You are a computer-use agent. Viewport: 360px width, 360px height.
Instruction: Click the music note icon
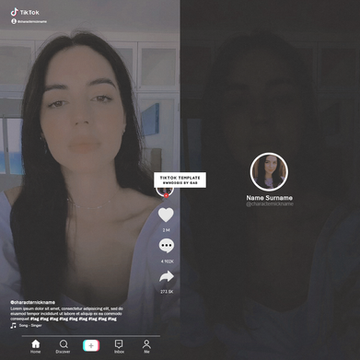(13, 325)
